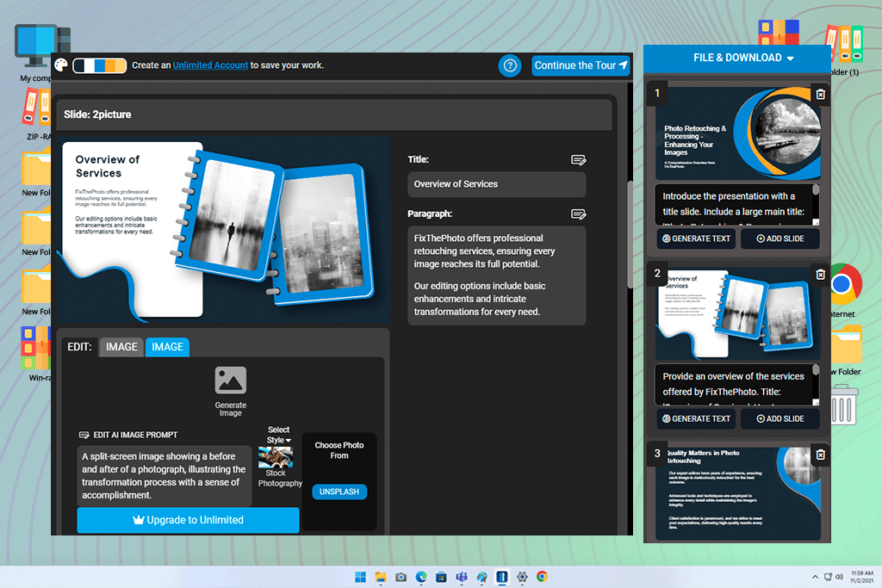Click the main slide preview image

pyautogui.click(x=223, y=229)
